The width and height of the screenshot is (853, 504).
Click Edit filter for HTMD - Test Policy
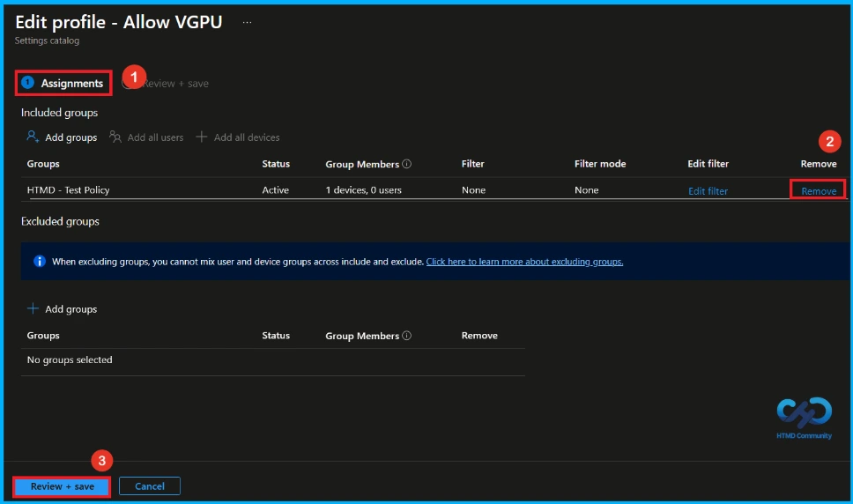click(x=708, y=191)
